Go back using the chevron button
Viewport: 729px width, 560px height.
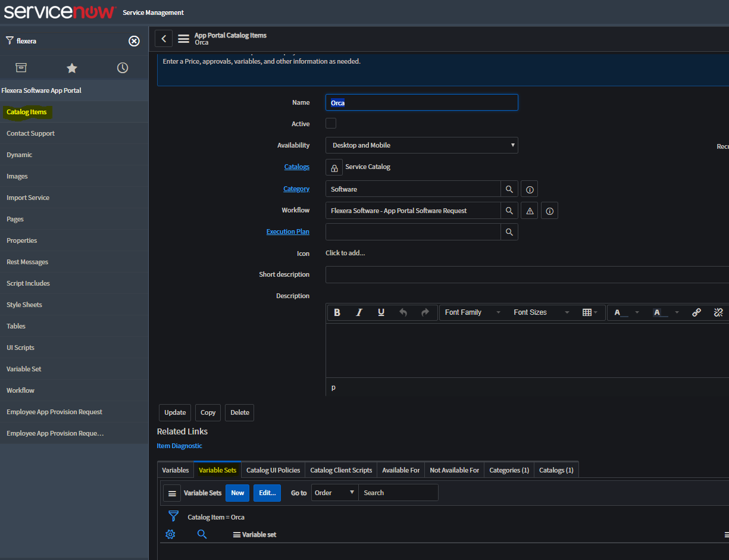click(164, 39)
